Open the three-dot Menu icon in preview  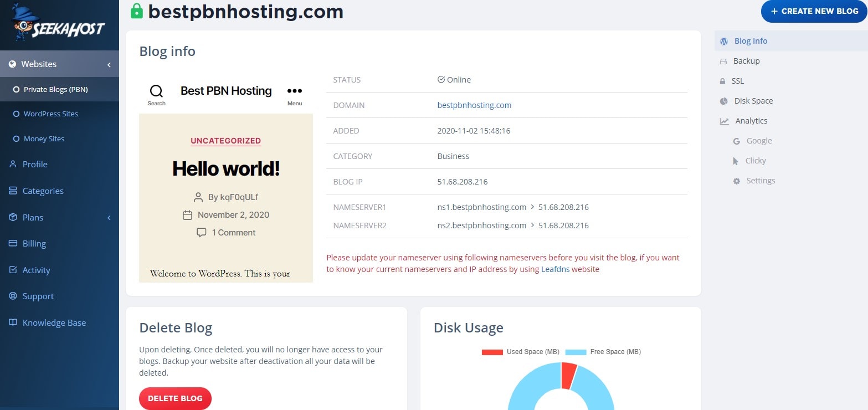pyautogui.click(x=294, y=91)
